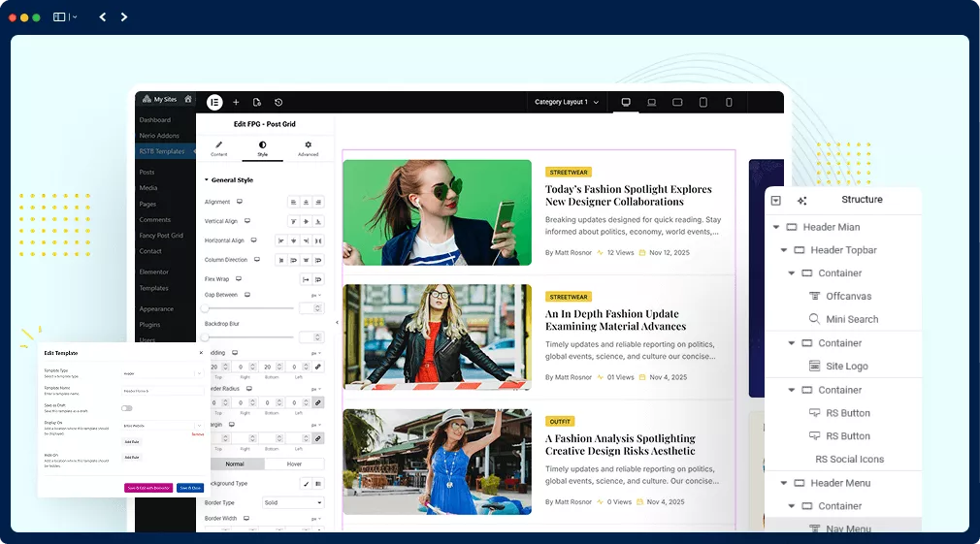Select the Normal state tab

click(x=235, y=464)
